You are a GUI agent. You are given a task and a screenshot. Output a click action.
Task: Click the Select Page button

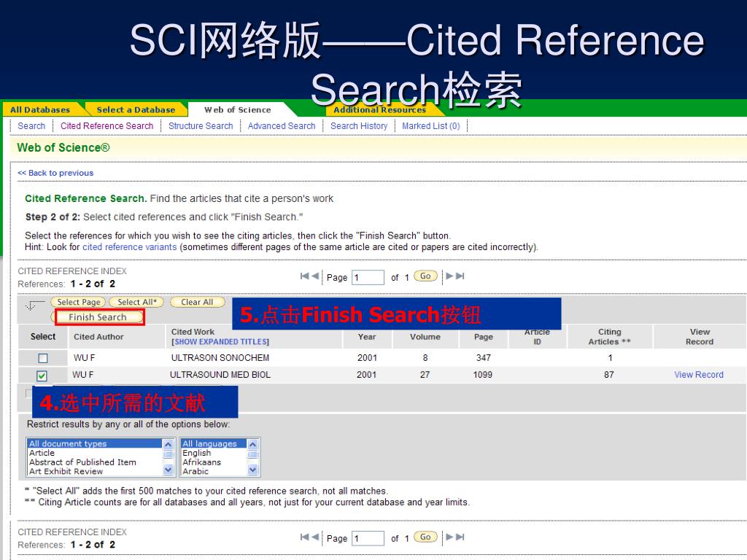click(x=78, y=302)
